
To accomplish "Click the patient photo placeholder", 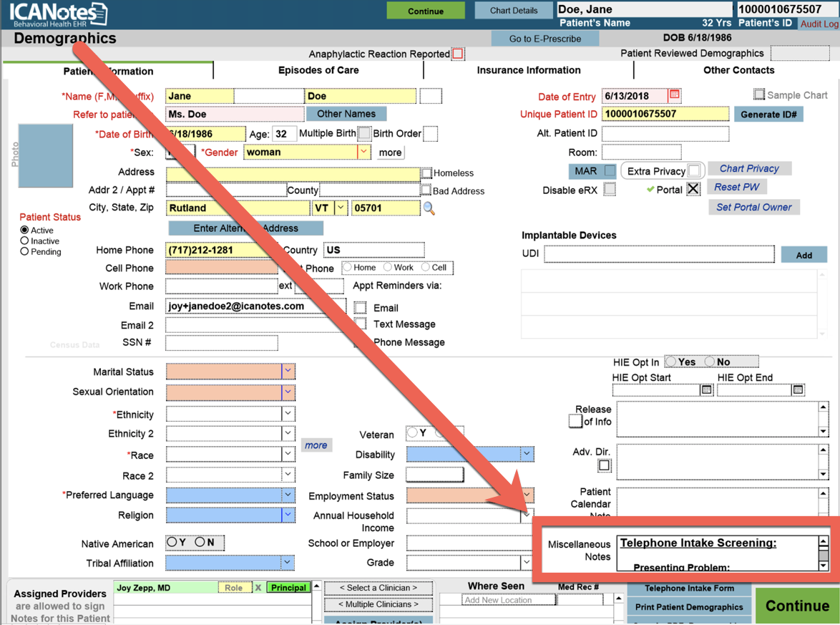I will 46,155.
